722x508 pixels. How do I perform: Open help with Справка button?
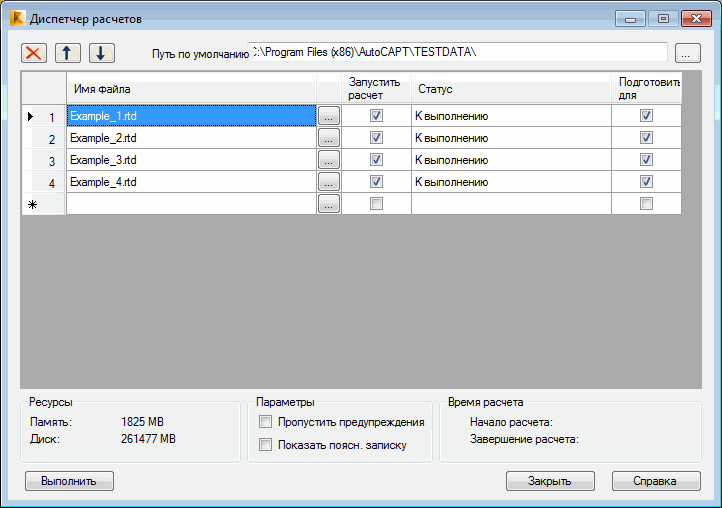point(656,481)
